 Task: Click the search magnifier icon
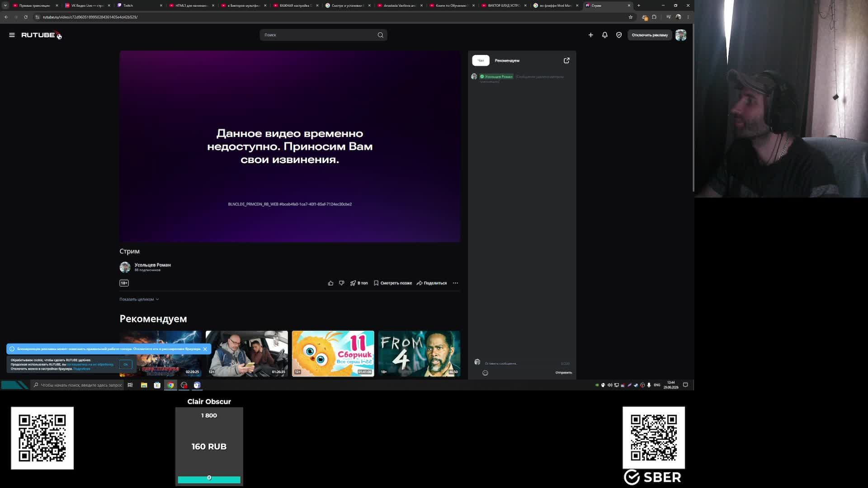coord(380,35)
